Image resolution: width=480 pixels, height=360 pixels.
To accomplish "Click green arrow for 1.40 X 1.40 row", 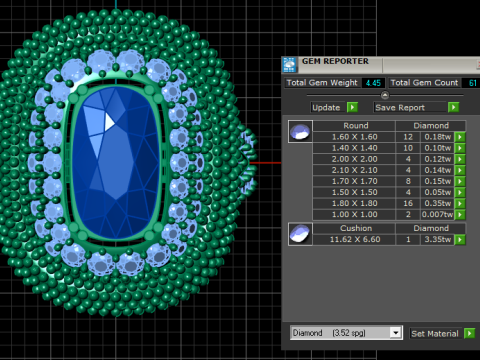I will click(x=460, y=148).
